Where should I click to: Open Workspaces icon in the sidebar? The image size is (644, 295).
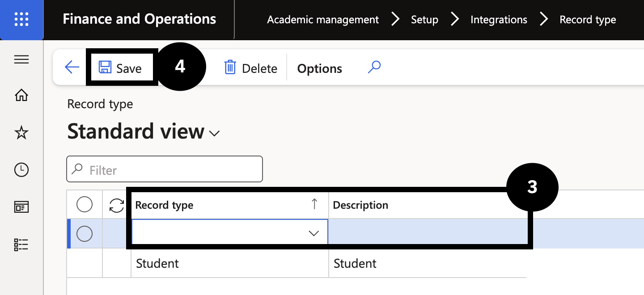click(21, 207)
